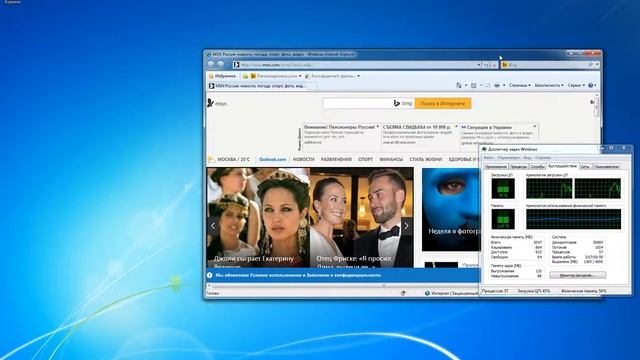Screen dimensions: 640x360
Task: Click the bing search input on MSN page
Action: point(357,104)
